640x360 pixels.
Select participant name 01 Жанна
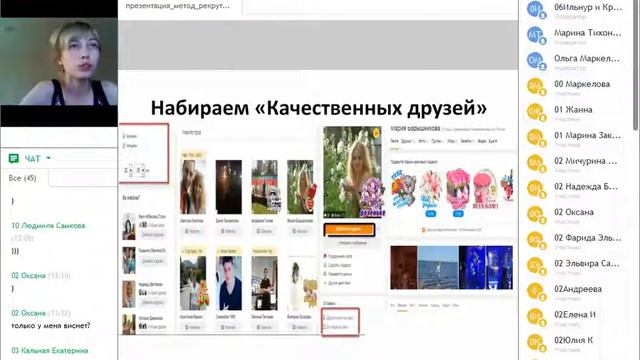pos(573,110)
